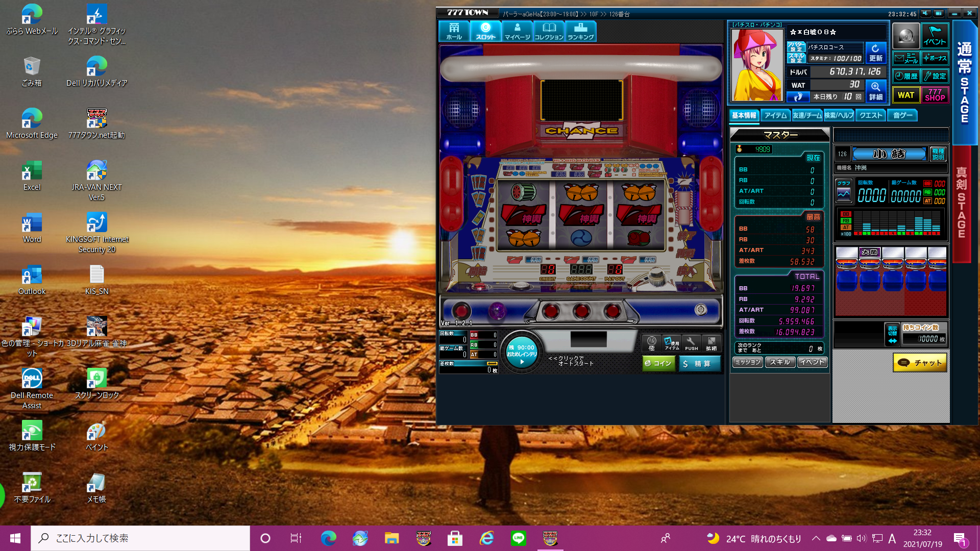980x551 pixels.
Task: Click the スキル button below stats
Action: (x=780, y=362)
